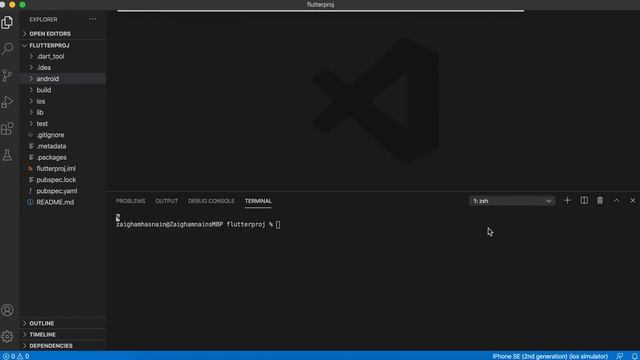Screen dimensions: 640x360
Task: Click the errors and warnings status item
Action: (16, 356)
